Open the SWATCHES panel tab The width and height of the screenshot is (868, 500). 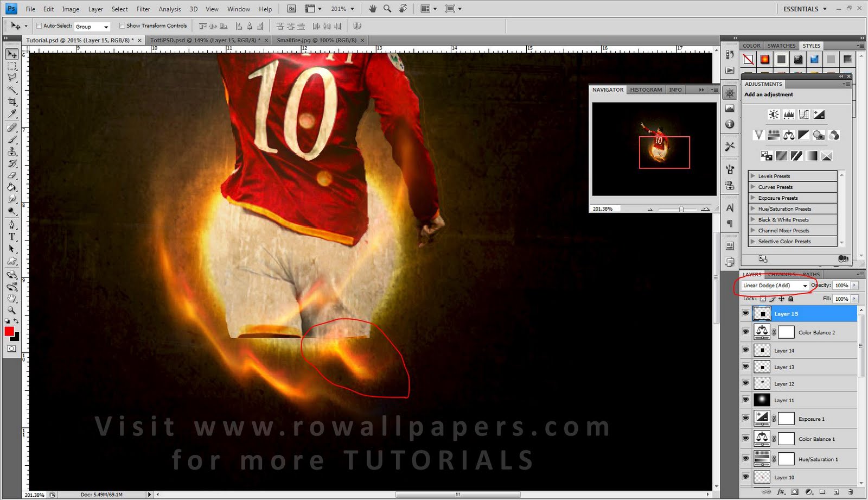(781, 46)
